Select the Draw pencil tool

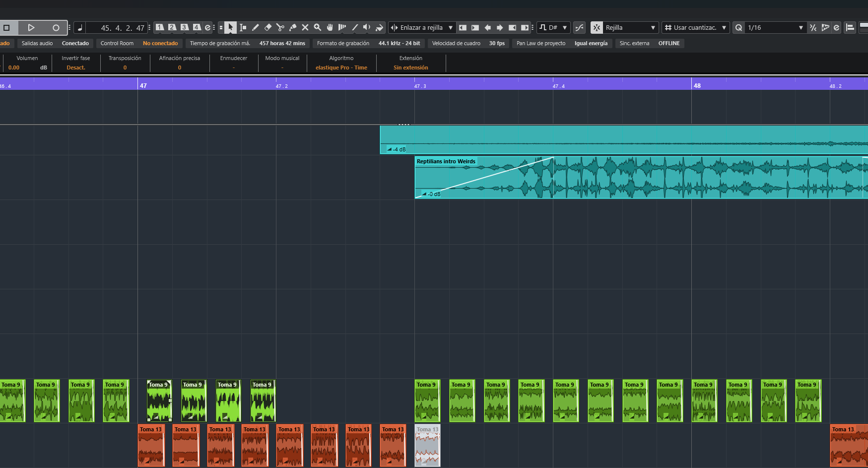[x=256, y=28]
